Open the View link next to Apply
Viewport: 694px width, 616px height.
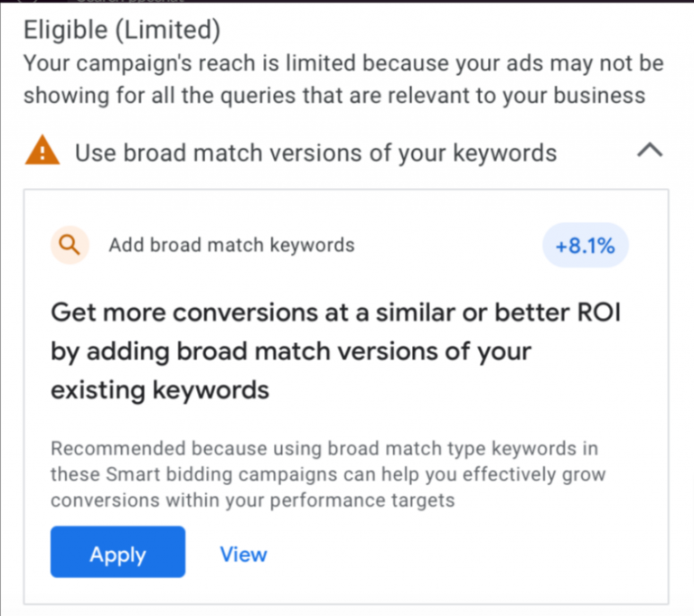pyautogui.click(x=243, y=553)
